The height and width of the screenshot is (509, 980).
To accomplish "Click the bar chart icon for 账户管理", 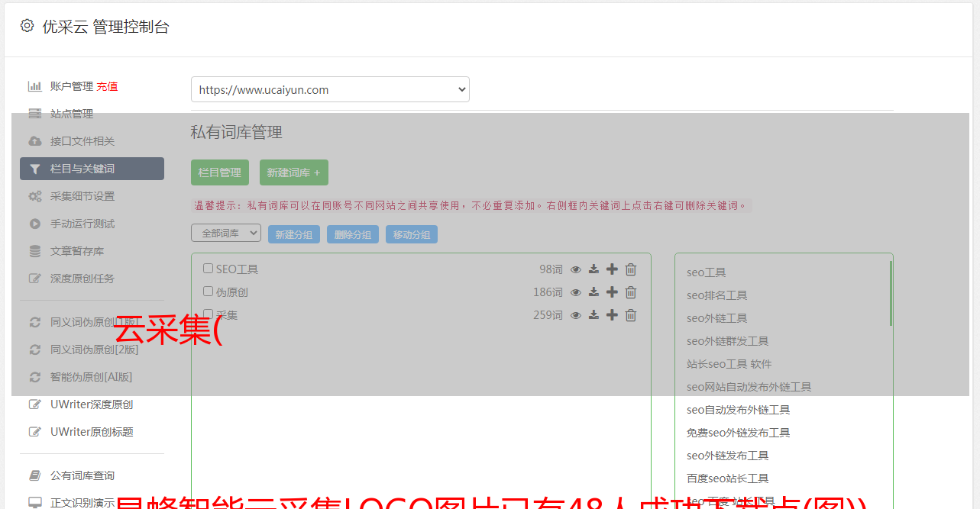I will click(x=34, y=86).
